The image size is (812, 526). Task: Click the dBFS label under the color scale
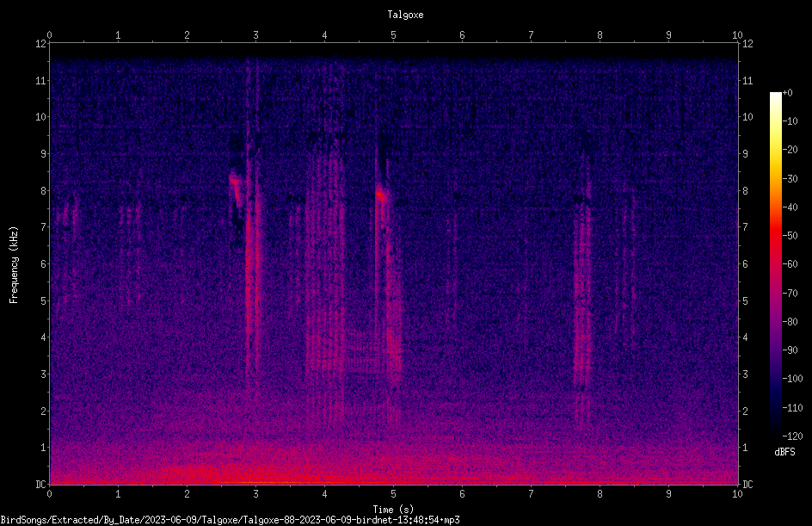(x=784, y=452)
